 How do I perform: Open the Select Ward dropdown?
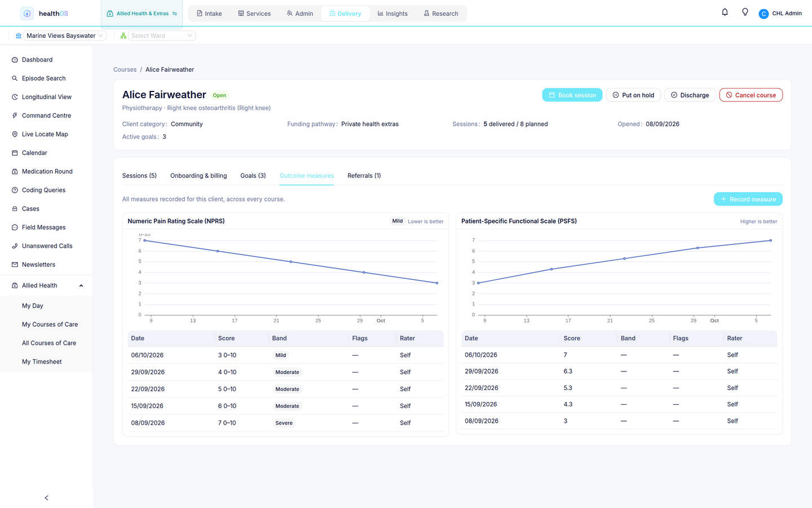tap(162, 36)
